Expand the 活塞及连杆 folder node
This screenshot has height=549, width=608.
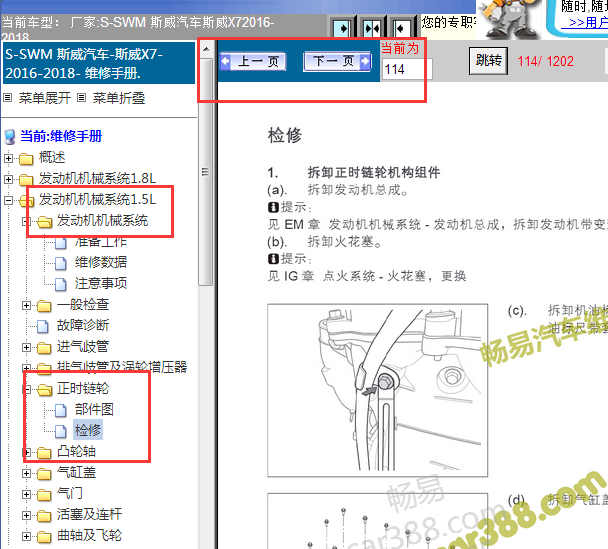(26, 515)
